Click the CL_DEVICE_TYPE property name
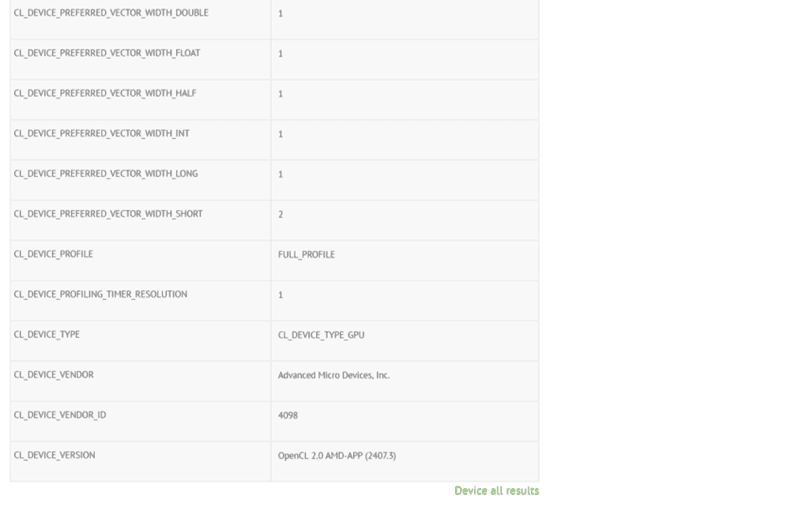The image size is (800, 528). coord(47,334)
